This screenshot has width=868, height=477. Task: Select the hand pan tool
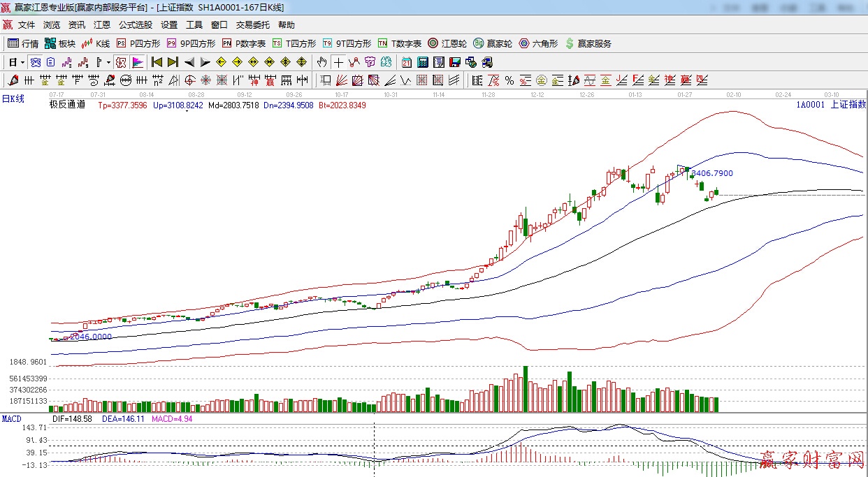pos(321,62)
